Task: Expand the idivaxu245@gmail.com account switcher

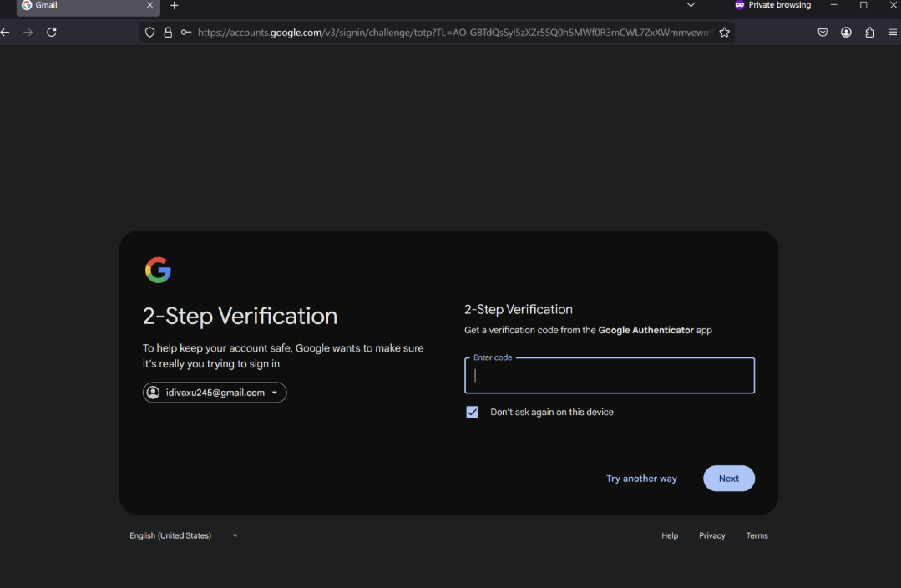Action: coord(215,393)
